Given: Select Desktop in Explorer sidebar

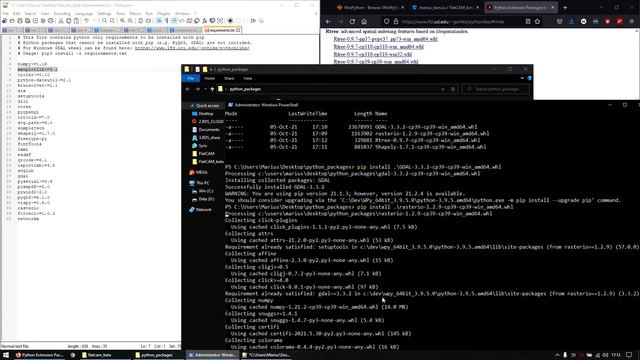Looking at the screenshot, I should [206, 113].
